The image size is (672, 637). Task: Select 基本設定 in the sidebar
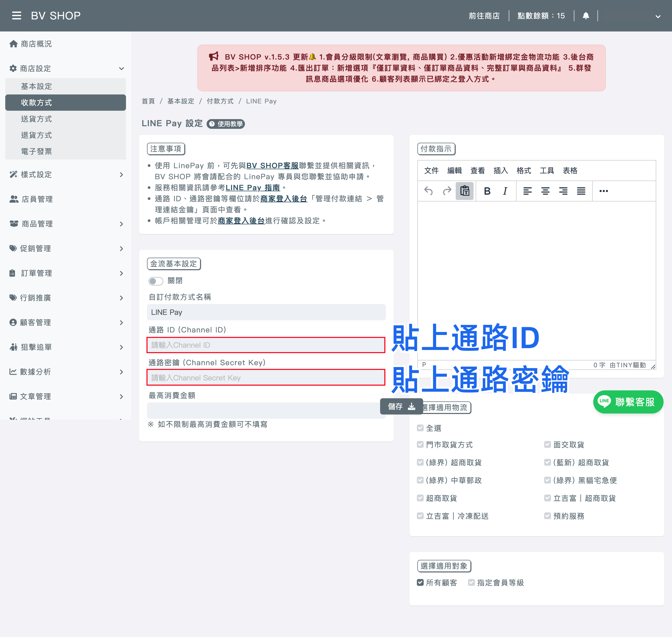[x=66, y=86]
